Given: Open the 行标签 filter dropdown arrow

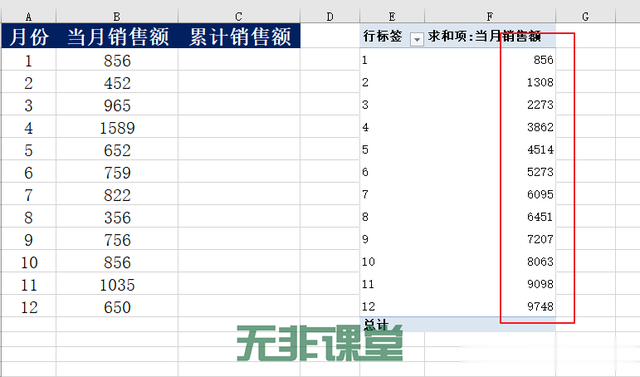Looking at the screenshot, I should coord(417,39).
